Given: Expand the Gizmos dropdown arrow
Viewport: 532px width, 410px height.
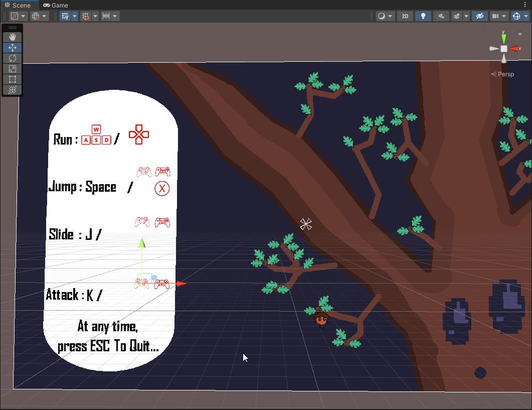Looking at the screenshot, I should [526, 16].
